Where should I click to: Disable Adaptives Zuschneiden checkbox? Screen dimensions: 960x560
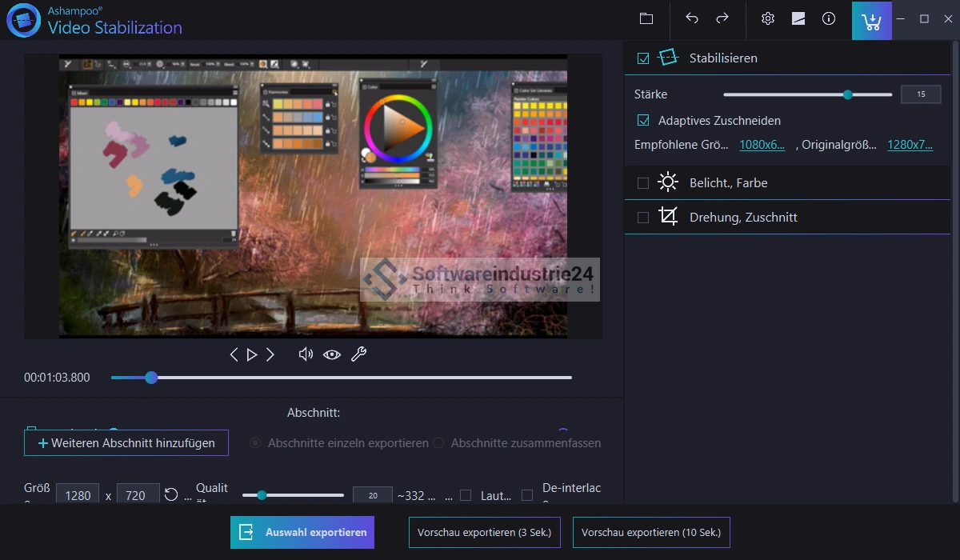643,121
